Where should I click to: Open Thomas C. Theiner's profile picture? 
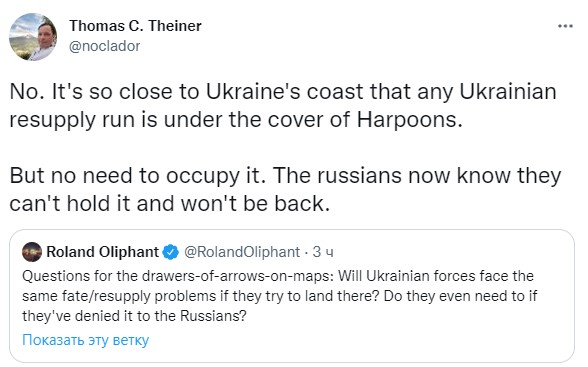pyautogui.click(x=33, y=36)
